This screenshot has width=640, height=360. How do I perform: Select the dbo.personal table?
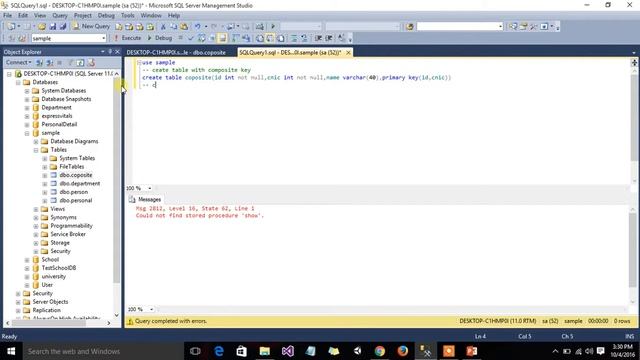tap(76, 200)
